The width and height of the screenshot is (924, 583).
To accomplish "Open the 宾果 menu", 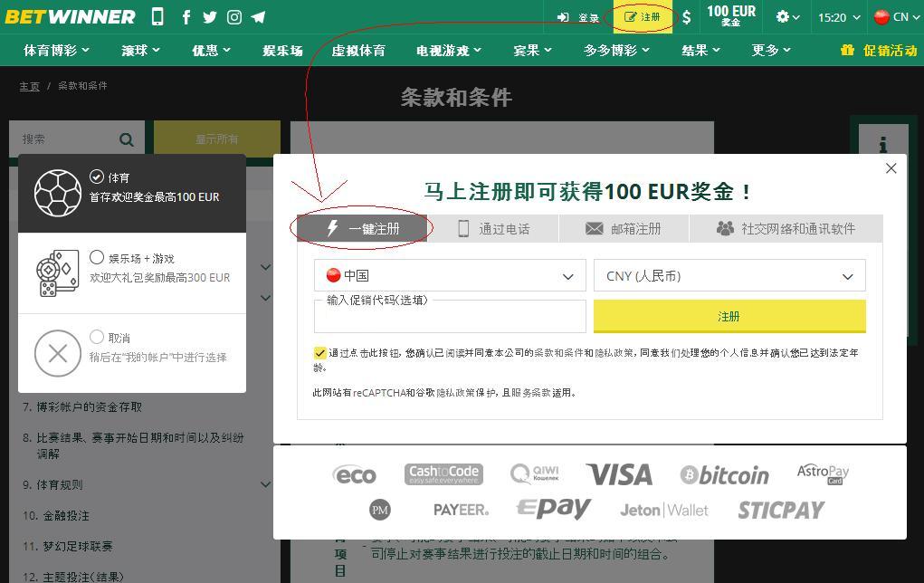I will [532, 50].
